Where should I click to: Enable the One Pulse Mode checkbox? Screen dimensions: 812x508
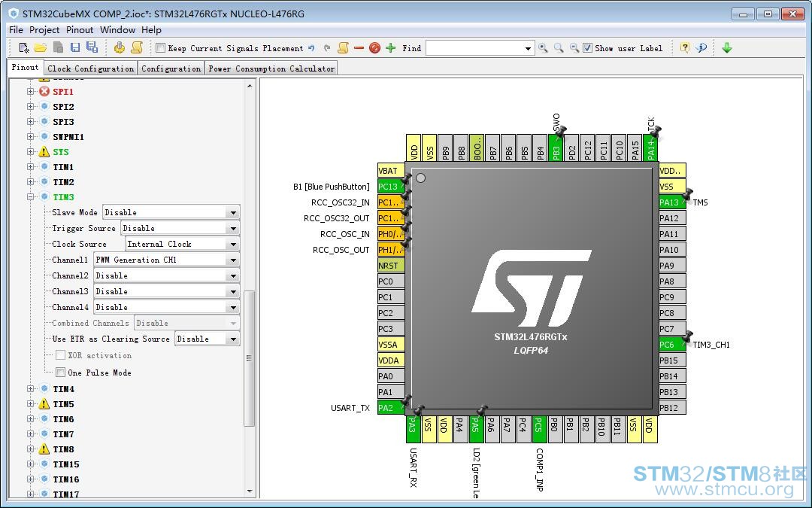pyautogui.click(x=61, y=373)
